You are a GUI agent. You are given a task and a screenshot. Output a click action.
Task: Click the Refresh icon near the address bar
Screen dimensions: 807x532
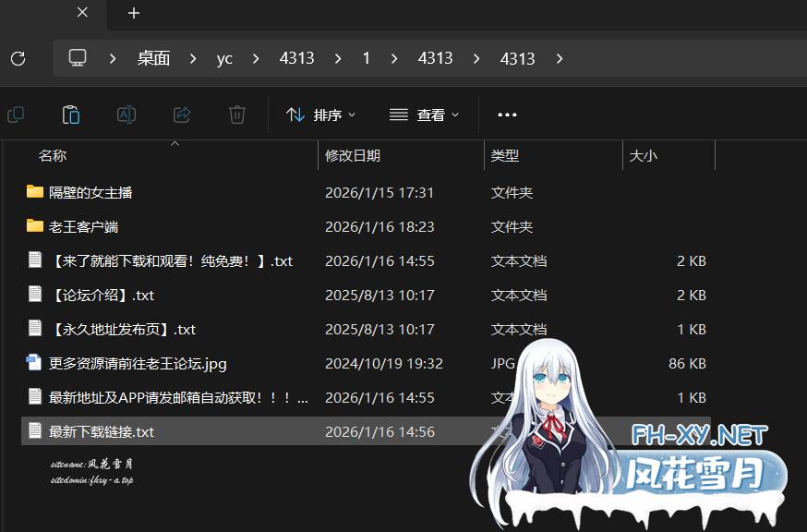[x=18, y=57]
